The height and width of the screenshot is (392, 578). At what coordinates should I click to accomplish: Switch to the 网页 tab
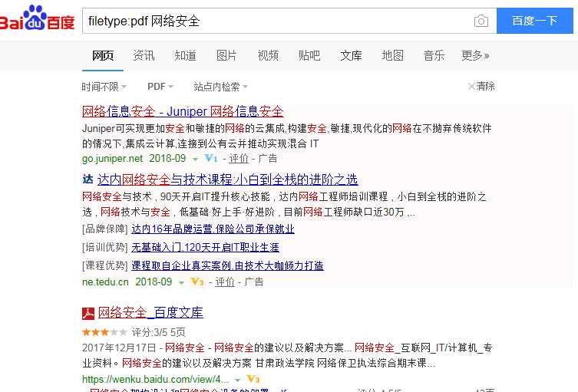coord(103,56)
